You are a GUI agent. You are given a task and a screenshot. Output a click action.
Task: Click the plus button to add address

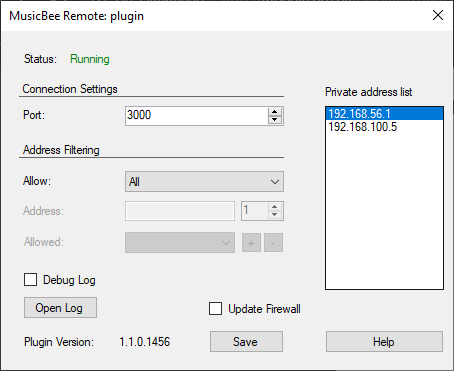[251, 243]
